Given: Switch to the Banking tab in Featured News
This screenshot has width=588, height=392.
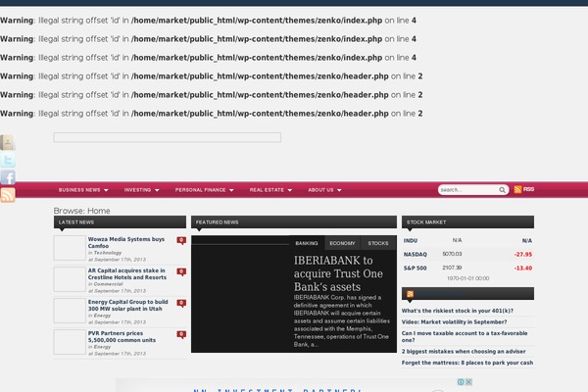Looking at the screenshot, I should coord(307,243).
